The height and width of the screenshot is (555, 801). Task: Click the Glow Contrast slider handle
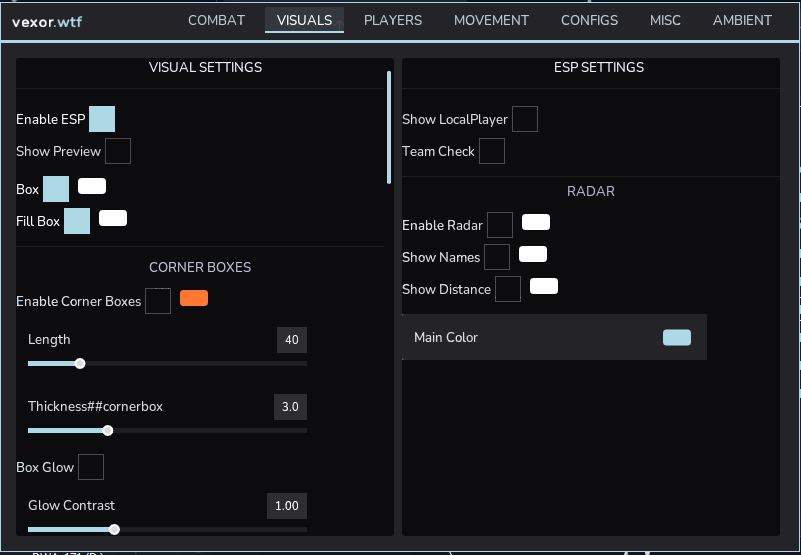click(115, 529)
